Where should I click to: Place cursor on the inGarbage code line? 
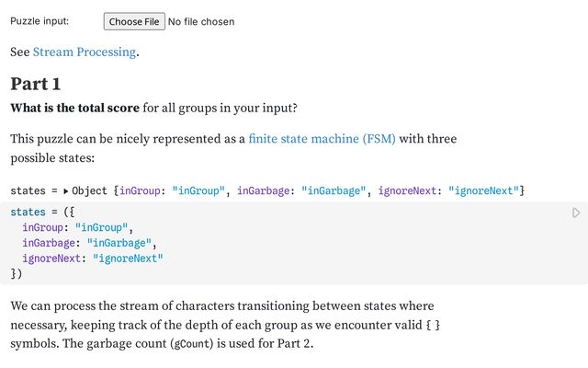90,243
